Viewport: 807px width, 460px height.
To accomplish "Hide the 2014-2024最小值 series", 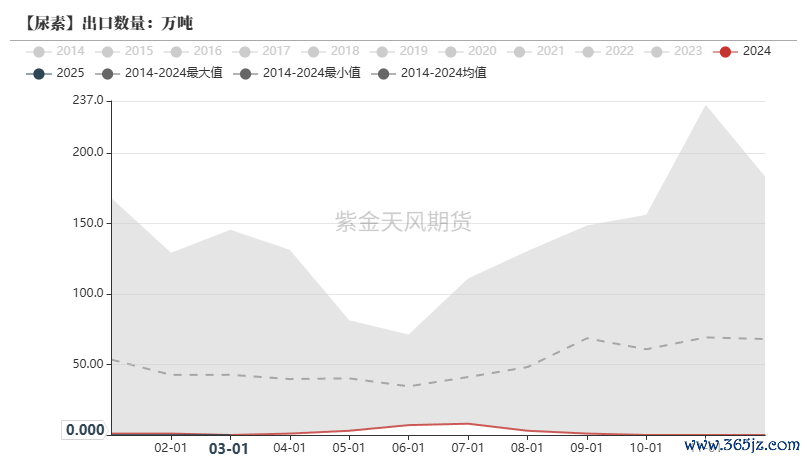I will coord(246,73).
